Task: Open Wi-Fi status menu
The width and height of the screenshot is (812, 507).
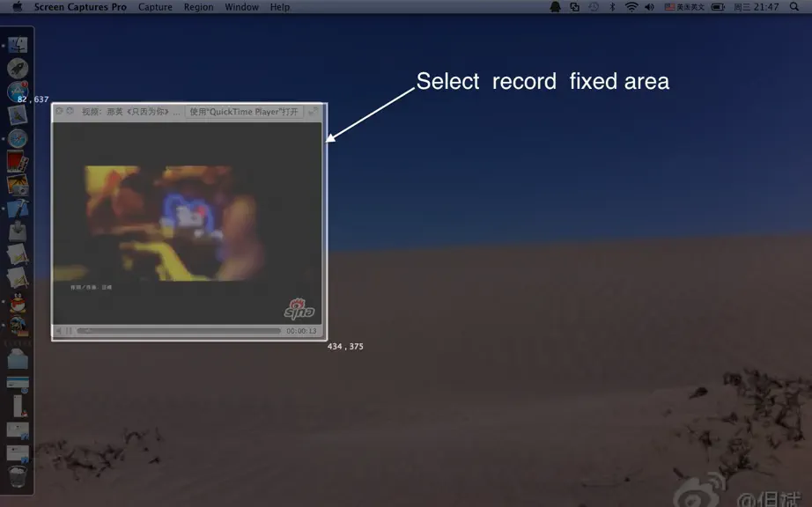Action: tap(631, 7)
